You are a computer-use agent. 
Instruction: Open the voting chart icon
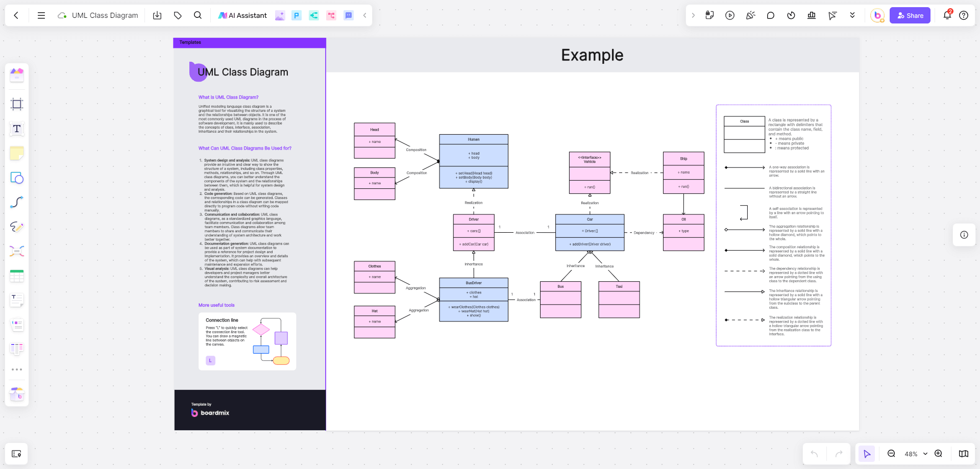coord(812,15)
